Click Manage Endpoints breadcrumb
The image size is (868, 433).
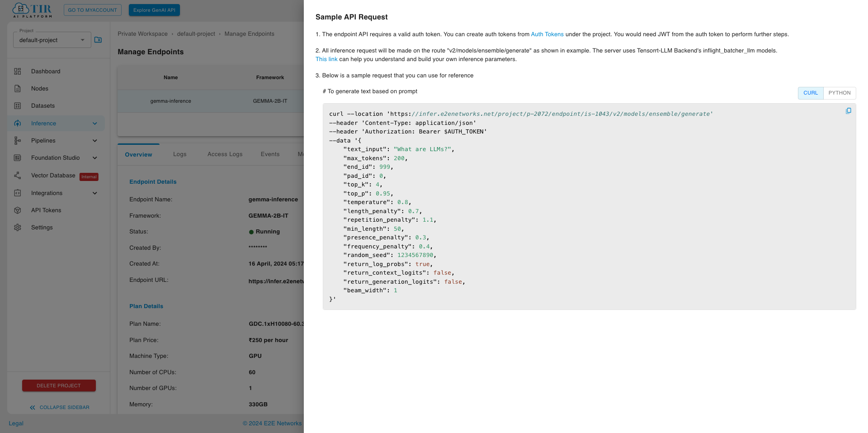click(x=250, y=34)
